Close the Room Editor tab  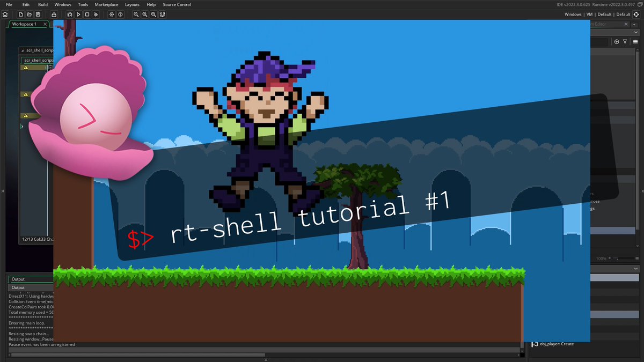pyautogui.click(x=627, y=24)
